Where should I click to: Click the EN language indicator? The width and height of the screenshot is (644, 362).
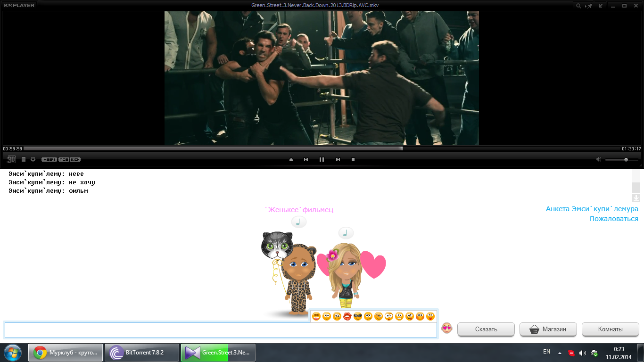tap(546, 352)
